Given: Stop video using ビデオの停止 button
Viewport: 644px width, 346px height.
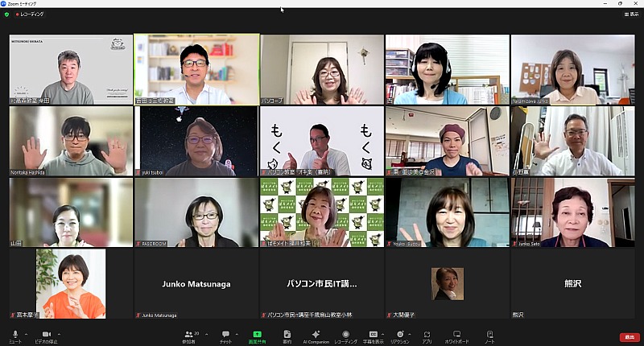Looking at the screenshot, I should 47,335.
